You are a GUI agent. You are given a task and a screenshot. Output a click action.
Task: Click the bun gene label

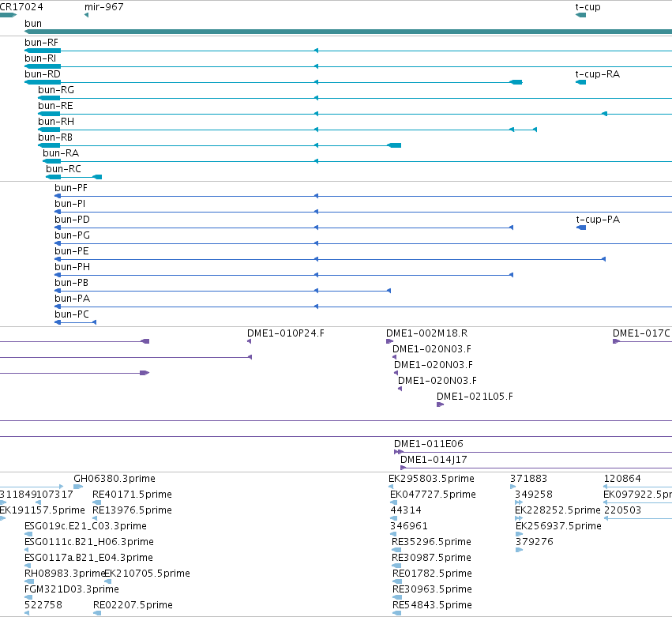(33, 24)
